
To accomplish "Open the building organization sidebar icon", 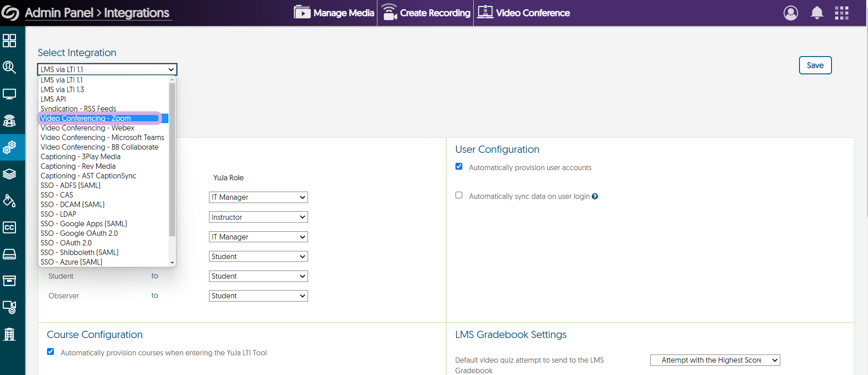I will [9, 334].
